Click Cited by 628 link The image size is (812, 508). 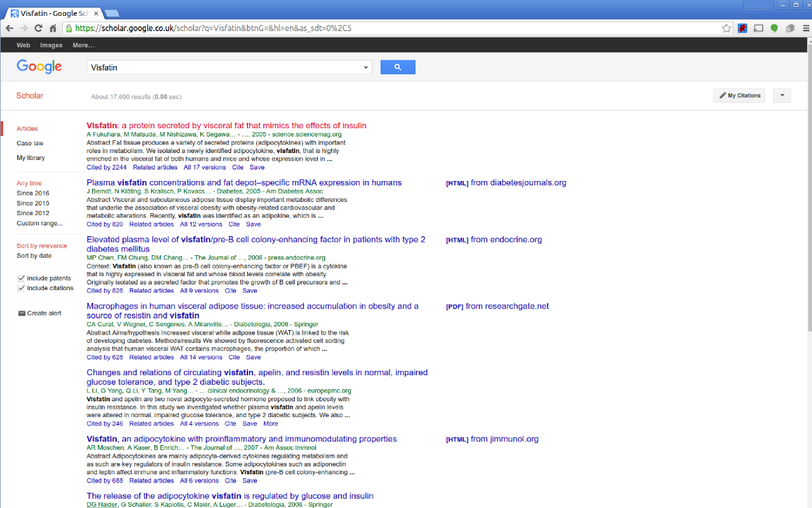pos(105,358)
